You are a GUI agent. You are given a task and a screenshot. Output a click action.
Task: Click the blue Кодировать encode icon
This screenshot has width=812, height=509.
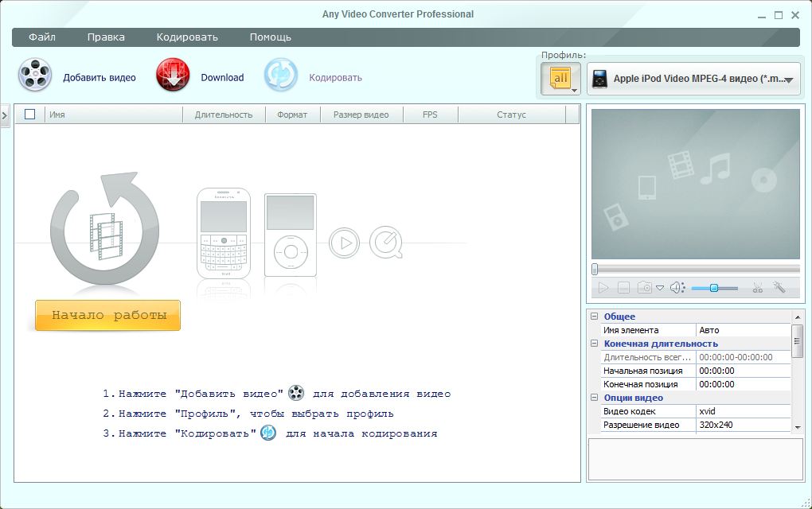(280, 76)
